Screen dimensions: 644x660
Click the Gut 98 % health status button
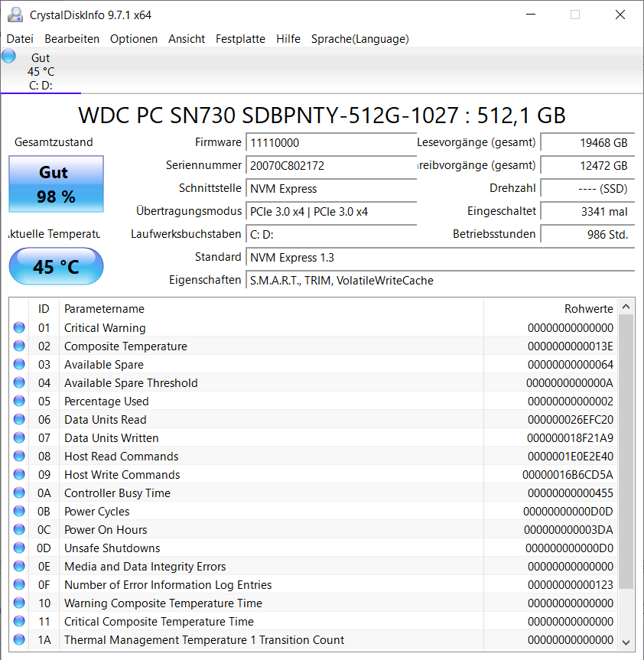click(x=56, y=184)
